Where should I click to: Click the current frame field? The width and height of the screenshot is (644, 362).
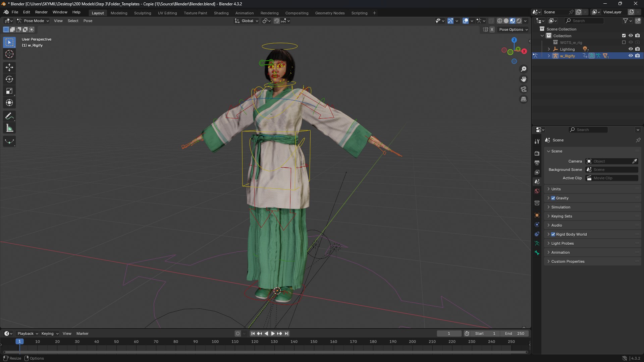click(449, 334)
